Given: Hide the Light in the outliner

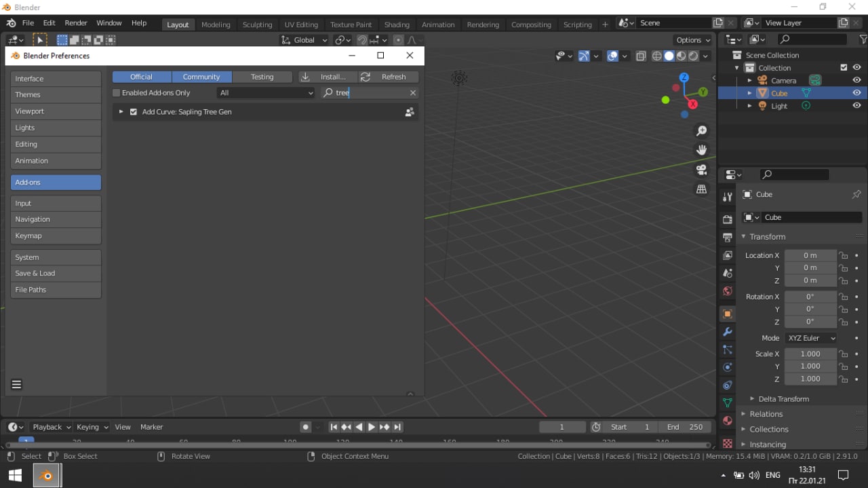Looking at the screenshot, I should (857, 106).
